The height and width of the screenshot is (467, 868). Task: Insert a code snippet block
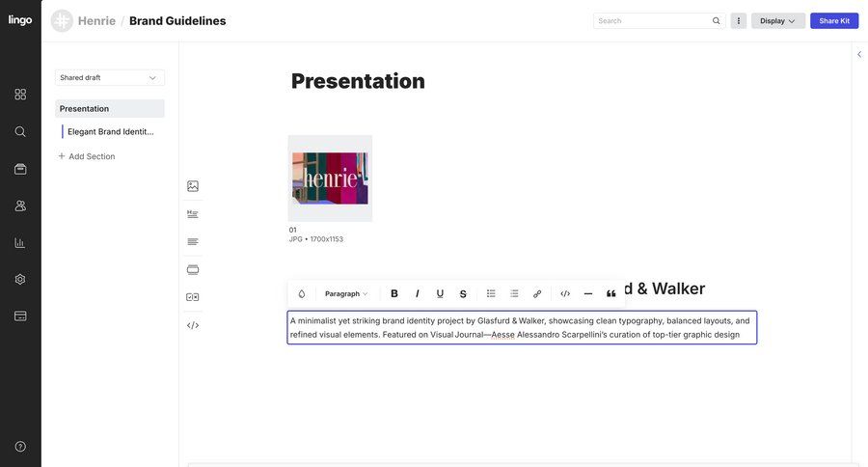tap(193, 325)
